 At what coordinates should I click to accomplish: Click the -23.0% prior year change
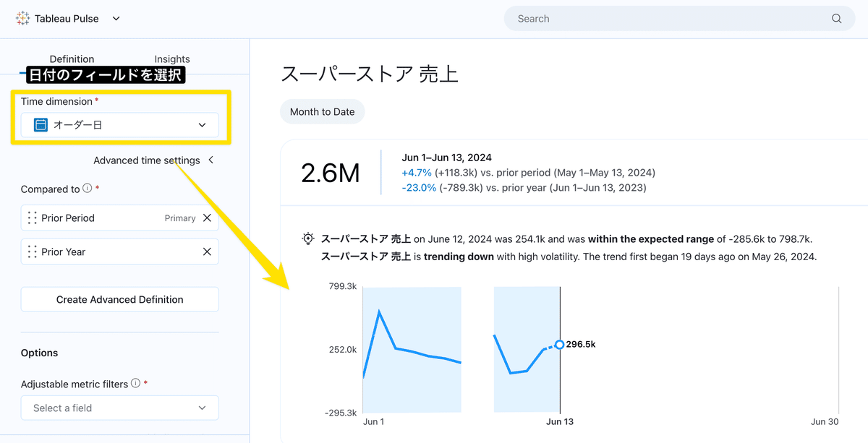419,187
